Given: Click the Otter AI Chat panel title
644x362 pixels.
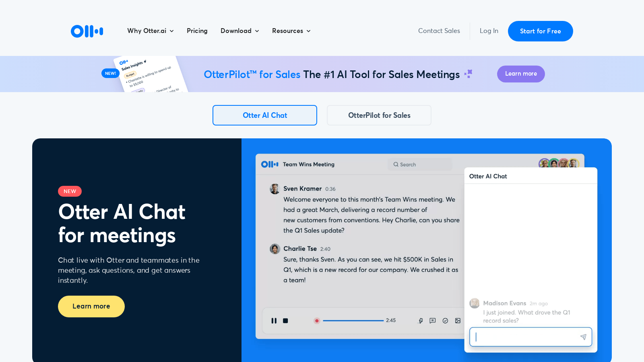Looking at the screenshot, I should pos(488,176).
